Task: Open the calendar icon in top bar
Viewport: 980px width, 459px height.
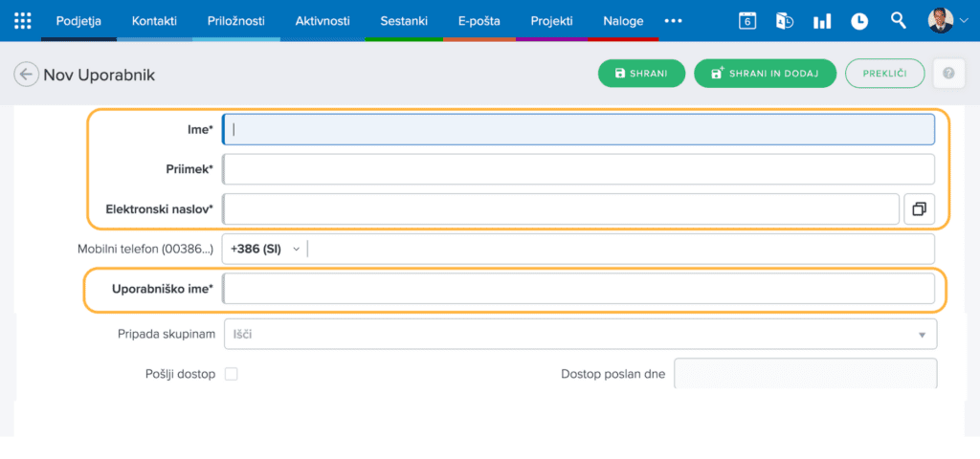Action: click(747, 20)
